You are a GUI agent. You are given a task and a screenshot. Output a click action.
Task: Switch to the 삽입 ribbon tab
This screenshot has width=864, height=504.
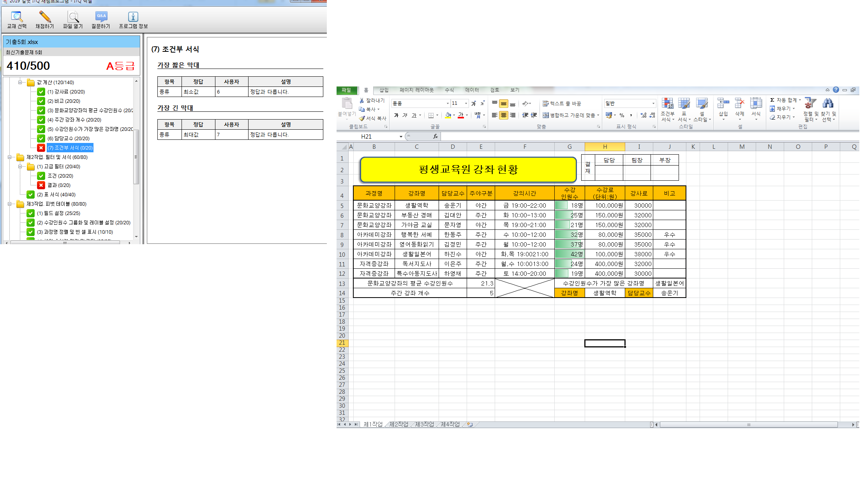[384, 90]
